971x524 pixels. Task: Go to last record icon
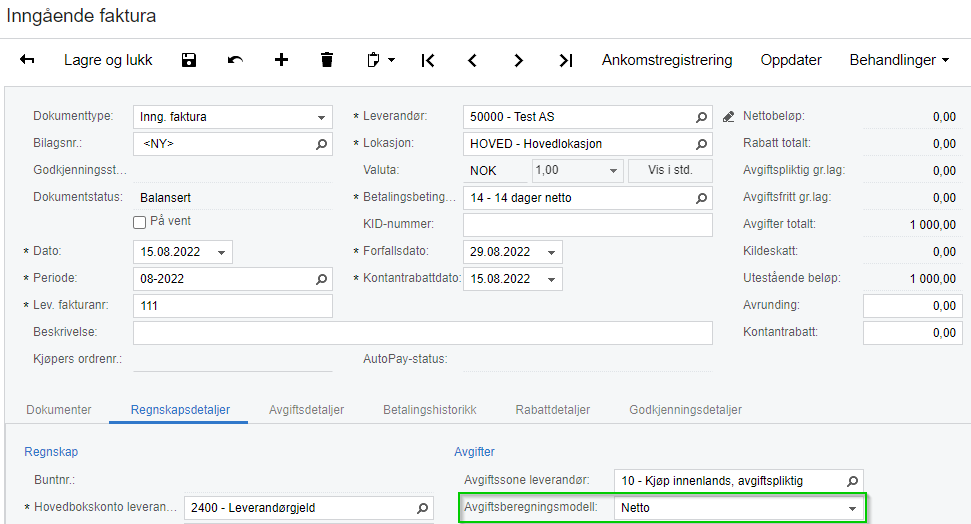[565, 60]
